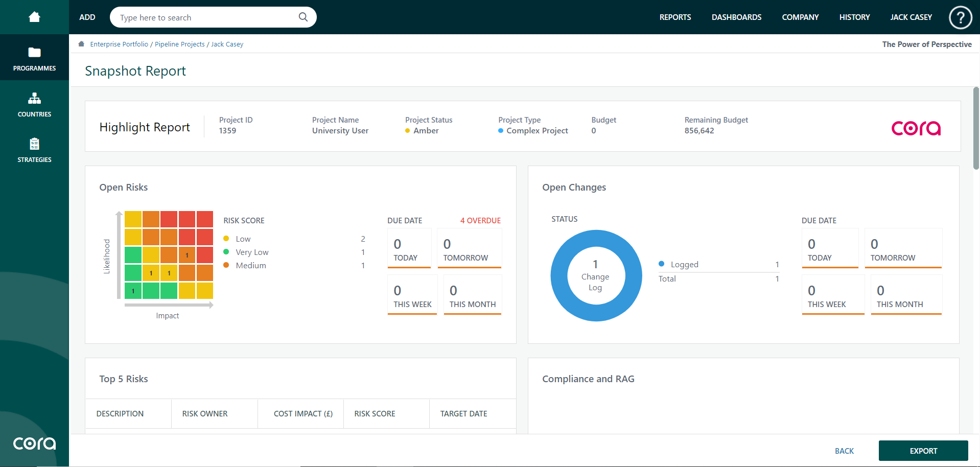Open the REPORTS menu

pos(675,17)
